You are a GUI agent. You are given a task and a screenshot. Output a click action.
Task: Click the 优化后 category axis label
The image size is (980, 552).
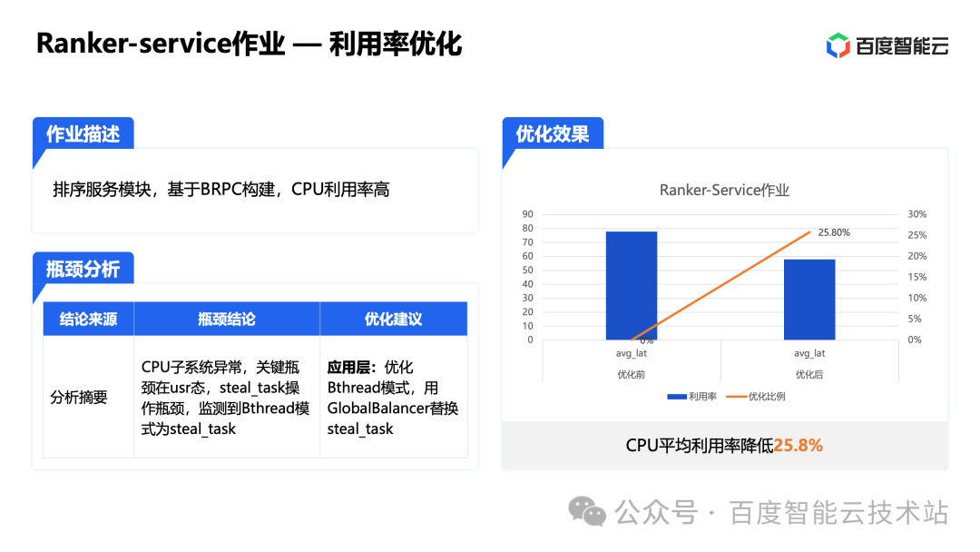pos(809,374)
